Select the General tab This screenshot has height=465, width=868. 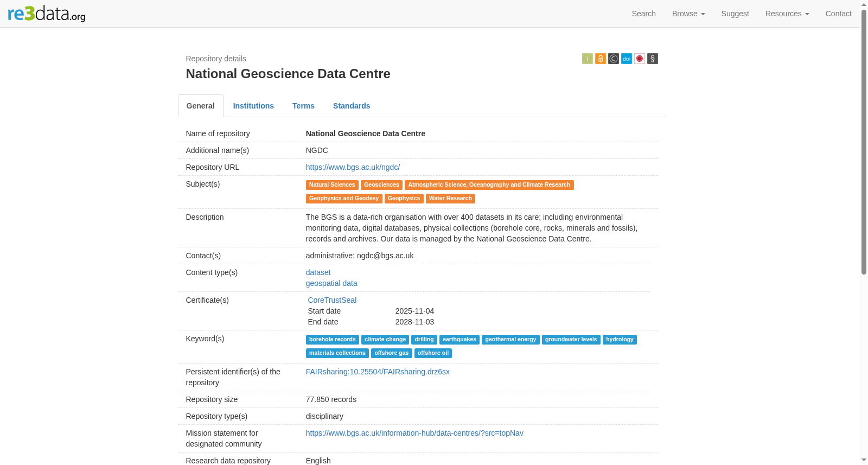201,106
